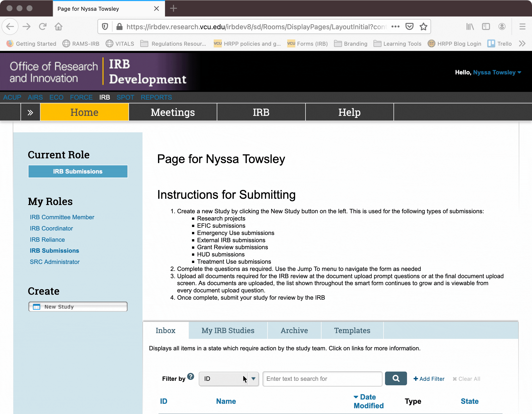Click the browser reload icon
The height and width of the screenshot is (414, 532).
(x=43, y=26)
